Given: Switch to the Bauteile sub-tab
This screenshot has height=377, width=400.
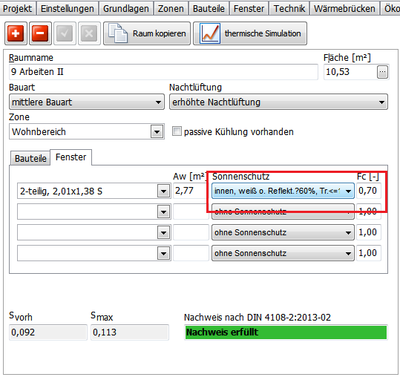Looking at the screenshot, I should pos(30,158).
